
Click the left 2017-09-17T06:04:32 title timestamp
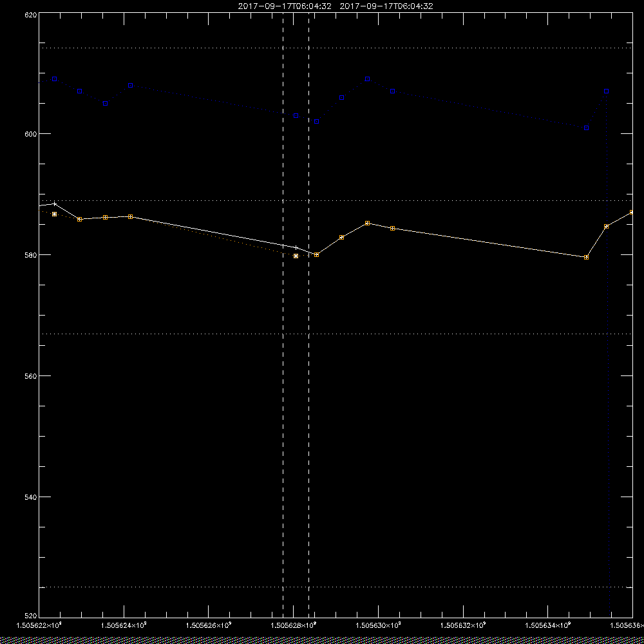click(285, 6)
